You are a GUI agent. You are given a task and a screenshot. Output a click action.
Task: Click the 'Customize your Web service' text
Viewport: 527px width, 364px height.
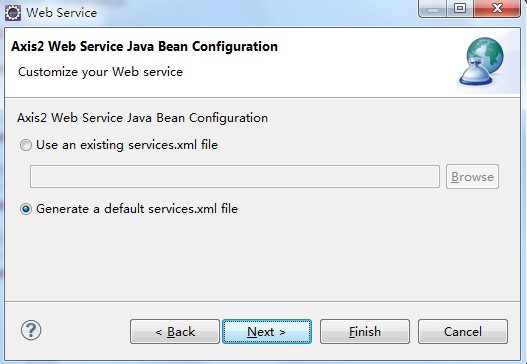pos(100,72)
